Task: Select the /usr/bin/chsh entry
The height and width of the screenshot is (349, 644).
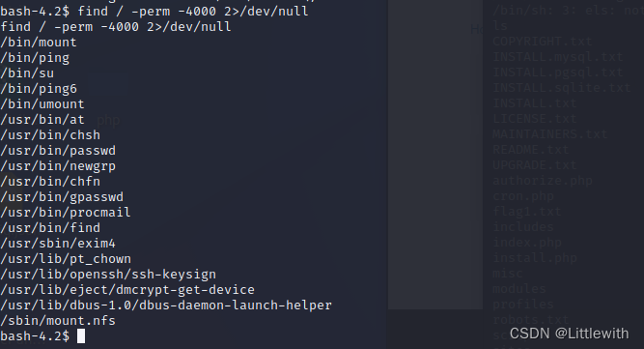Action: [50, 135]
